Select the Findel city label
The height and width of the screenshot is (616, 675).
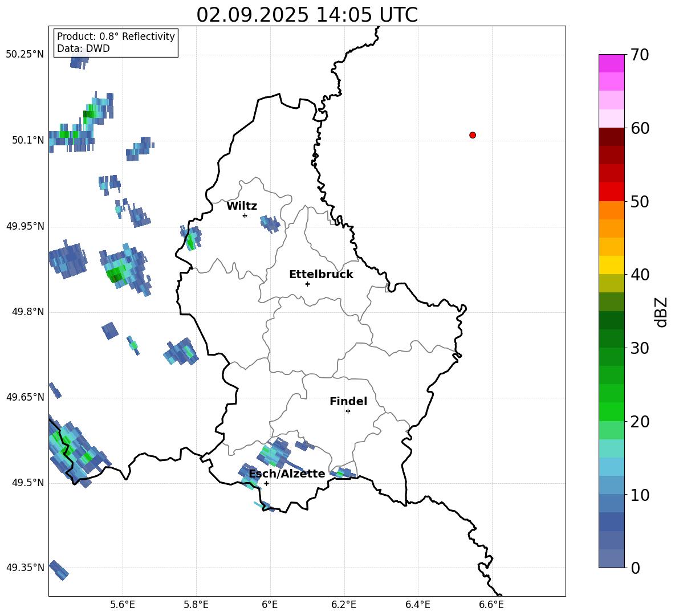pyautogui.click(x=348, y=402)
